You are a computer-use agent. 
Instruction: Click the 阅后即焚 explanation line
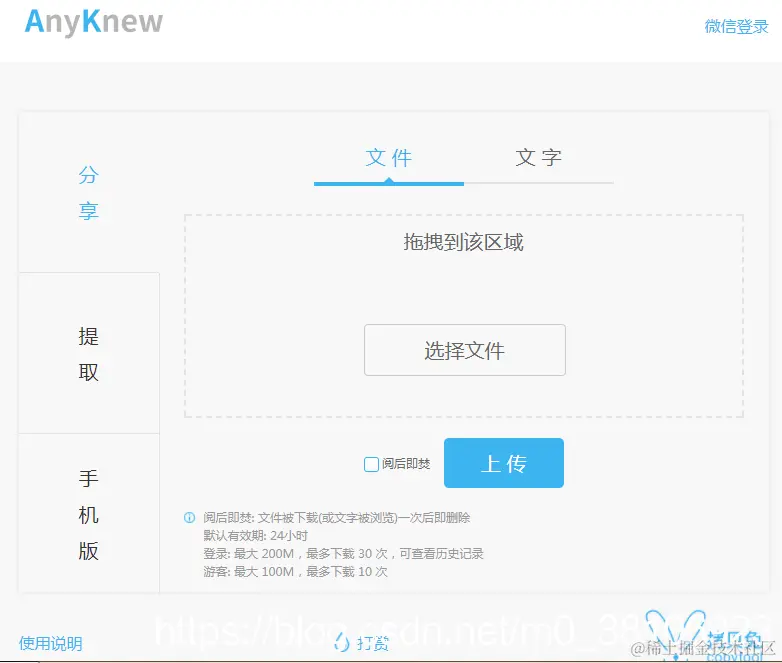[x=337, y=518]
